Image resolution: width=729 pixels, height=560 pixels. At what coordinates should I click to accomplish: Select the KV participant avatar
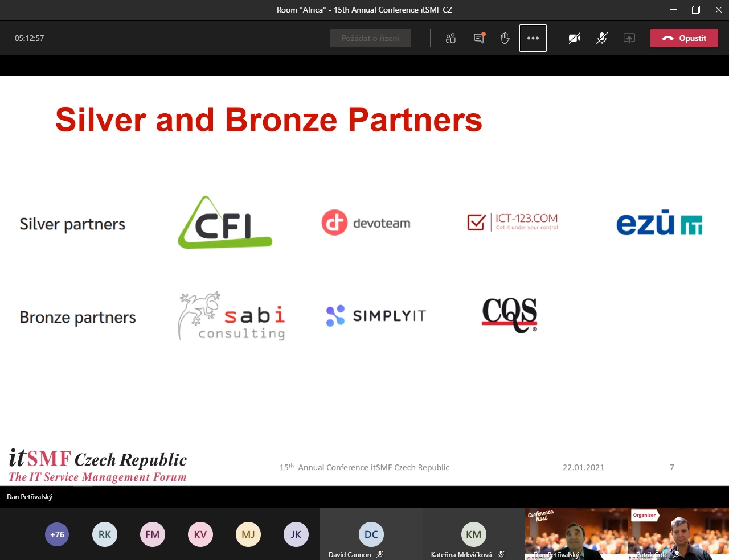[200, 534]
